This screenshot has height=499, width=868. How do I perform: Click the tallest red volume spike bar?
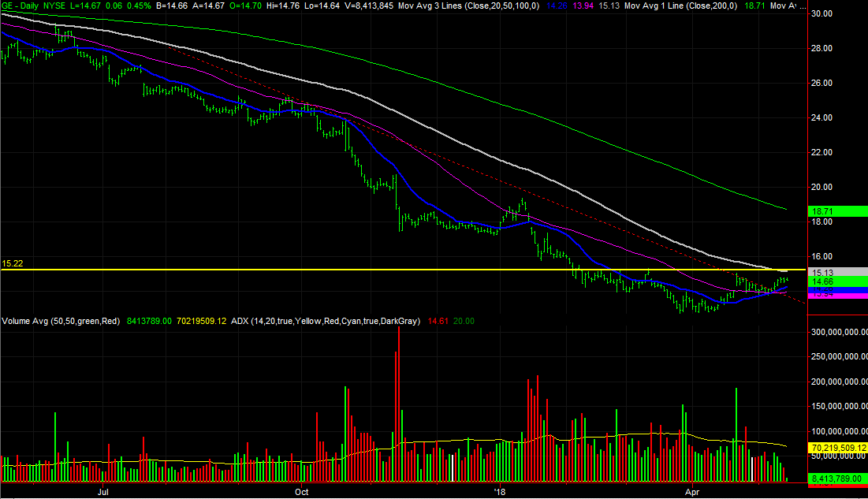399,404
